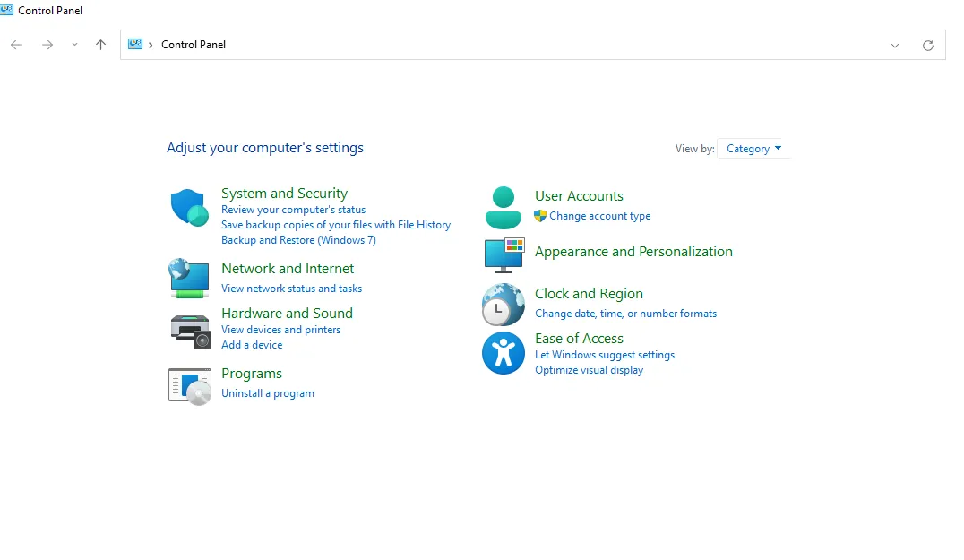Click the User Accounts person icon
964x560 pixels.
point(503,208)
